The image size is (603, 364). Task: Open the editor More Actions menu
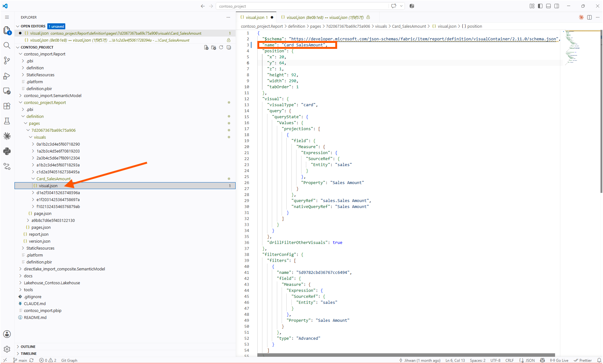tap(598, 17)
